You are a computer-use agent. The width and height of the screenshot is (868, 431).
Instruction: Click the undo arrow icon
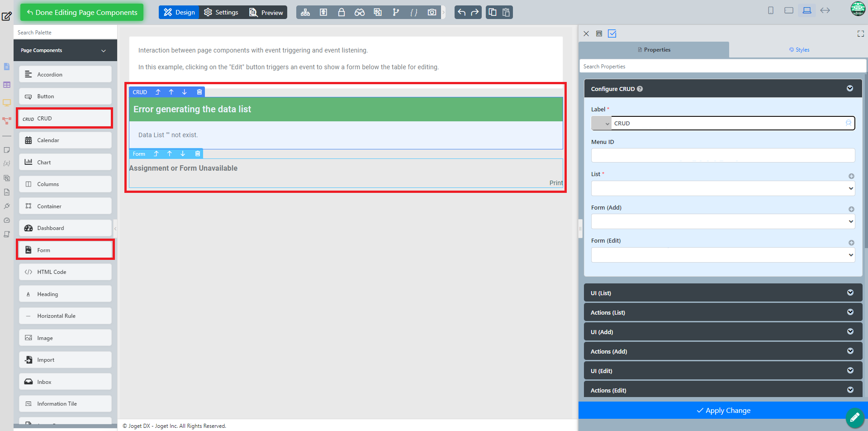[x=461, y=12]
